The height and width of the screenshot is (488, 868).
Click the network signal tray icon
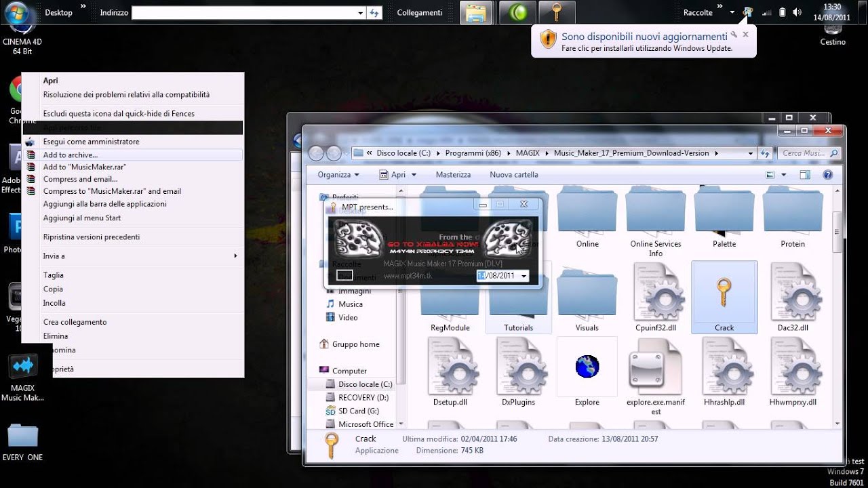tap(766, 12)
